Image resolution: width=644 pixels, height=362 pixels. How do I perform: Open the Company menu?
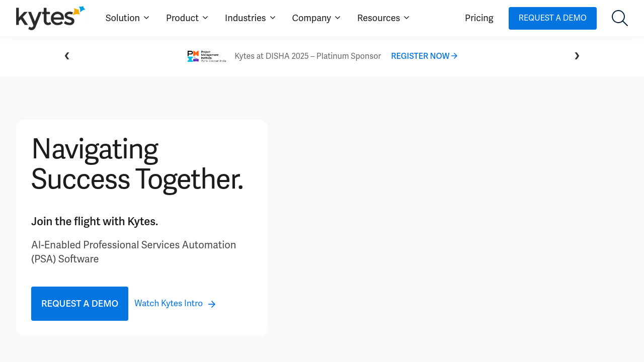pyautogui.click(x=316, y=18)
